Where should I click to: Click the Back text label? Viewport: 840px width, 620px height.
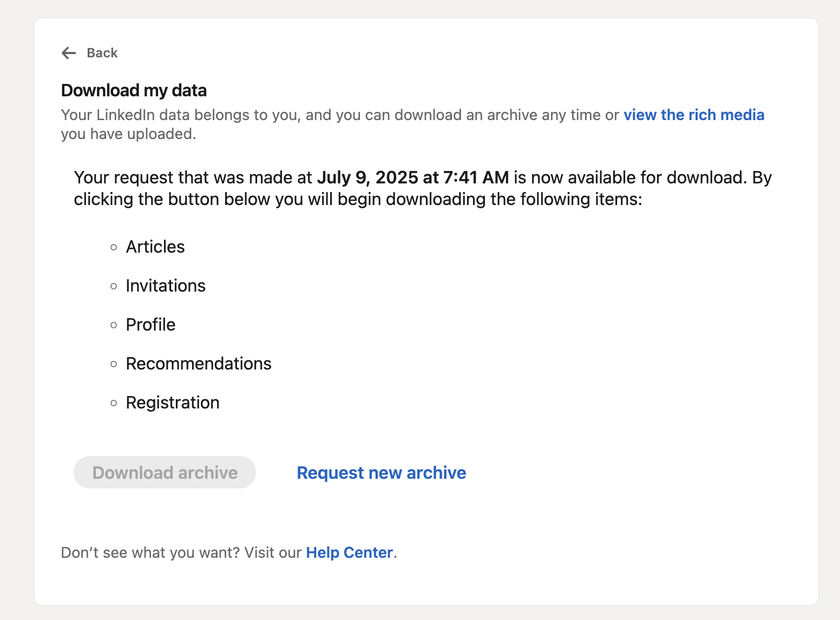(x=102, y=53)
